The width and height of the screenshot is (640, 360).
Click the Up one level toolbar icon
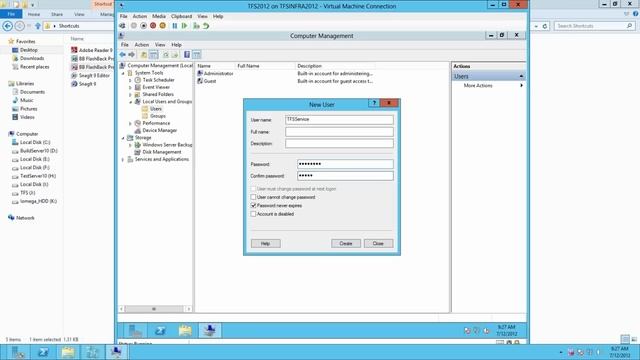[x=144, y=55]
